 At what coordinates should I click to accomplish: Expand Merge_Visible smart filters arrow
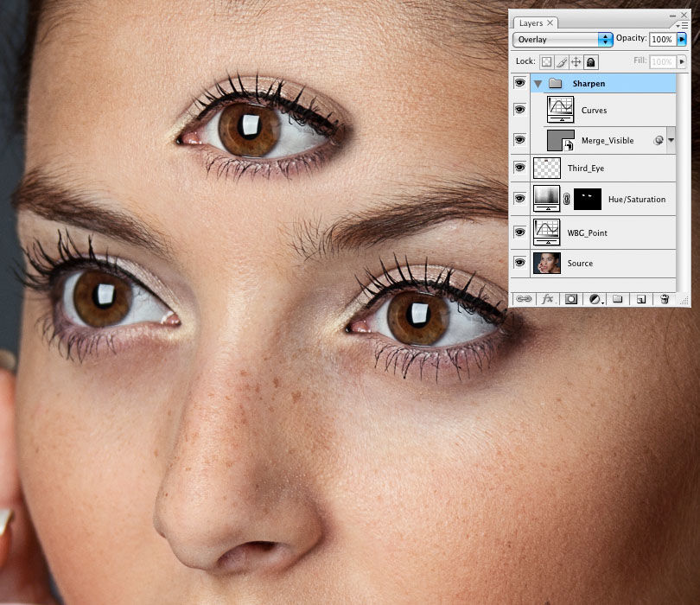671,140
